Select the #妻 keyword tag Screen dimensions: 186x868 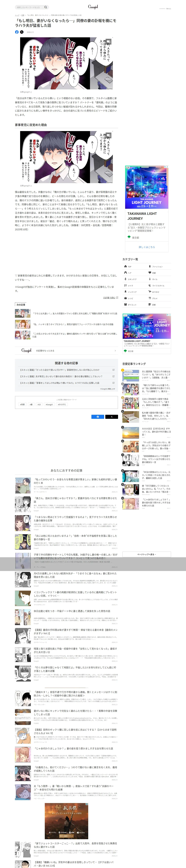[31, 404]
